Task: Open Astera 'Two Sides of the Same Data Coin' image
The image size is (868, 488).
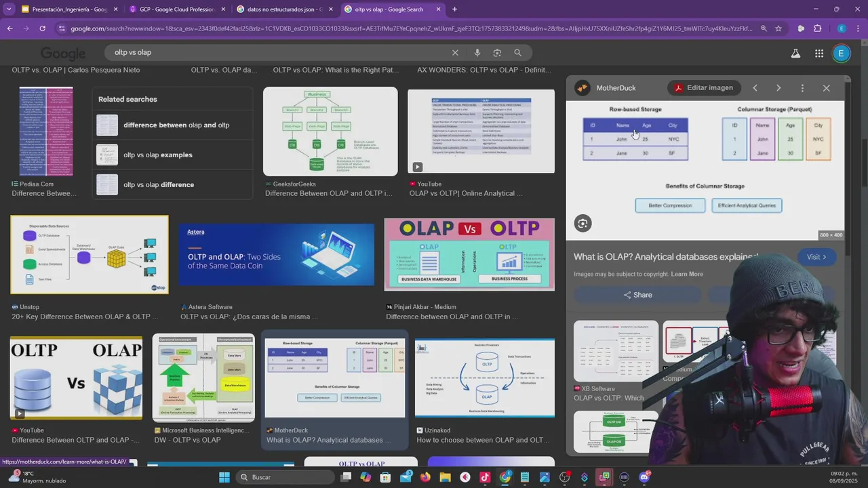Action: [x=277, y=255]
